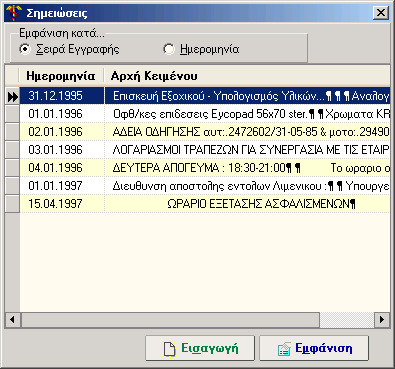Click the note text Διευθυνση αποστολης εντολων
The height and width of the screenshot is (369, 395).
192,186
